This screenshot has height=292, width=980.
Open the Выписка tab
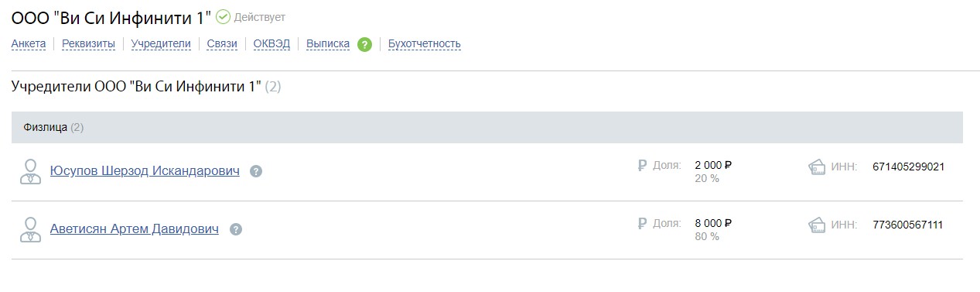click(328, 44)
